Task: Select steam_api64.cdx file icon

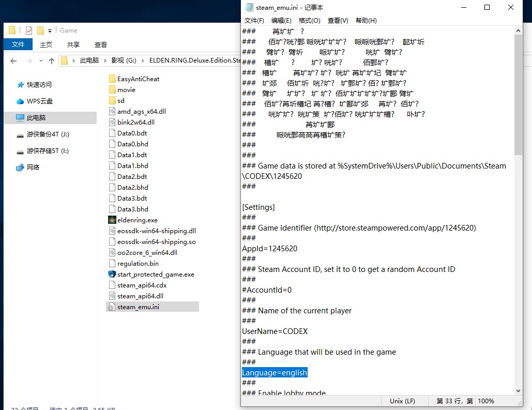Action: point(112,285)
